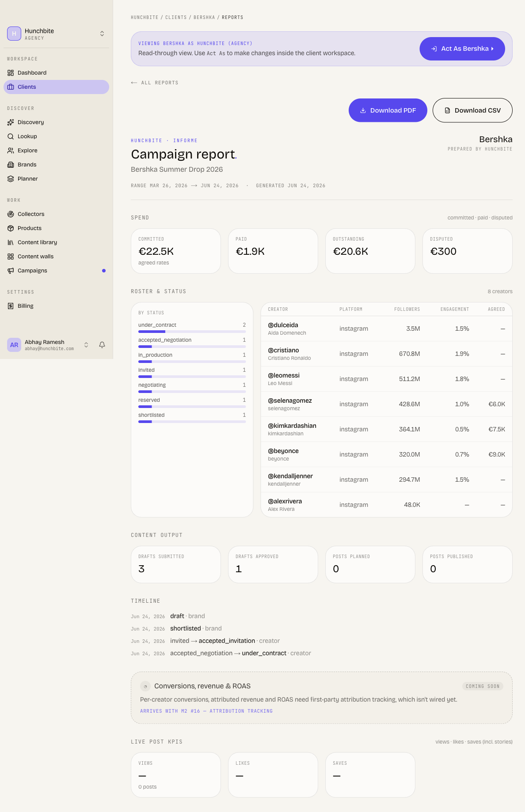Click creator row @kendalljenner
Image resolution: width=525 pixels, height=812 pixels.
coord(387,480)
